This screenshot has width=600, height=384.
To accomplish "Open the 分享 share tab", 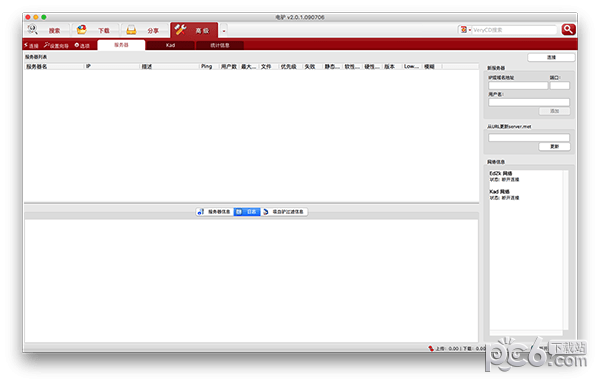I will 145,30.
